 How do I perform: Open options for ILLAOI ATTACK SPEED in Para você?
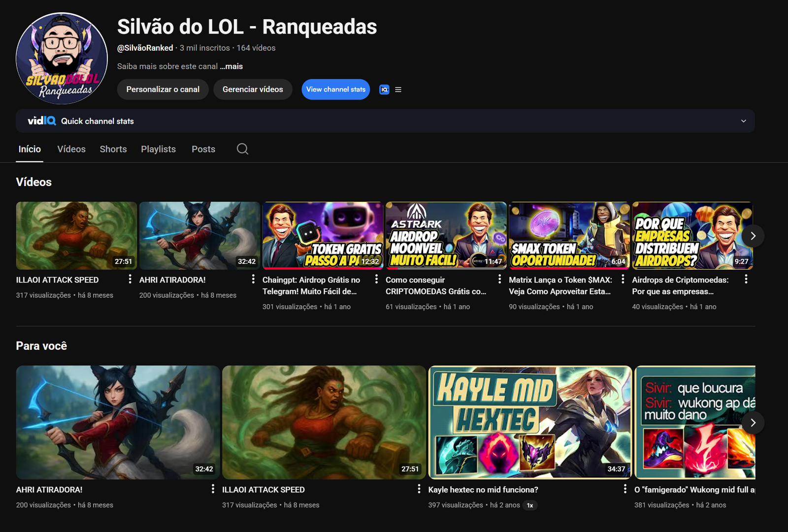(419, 489)
